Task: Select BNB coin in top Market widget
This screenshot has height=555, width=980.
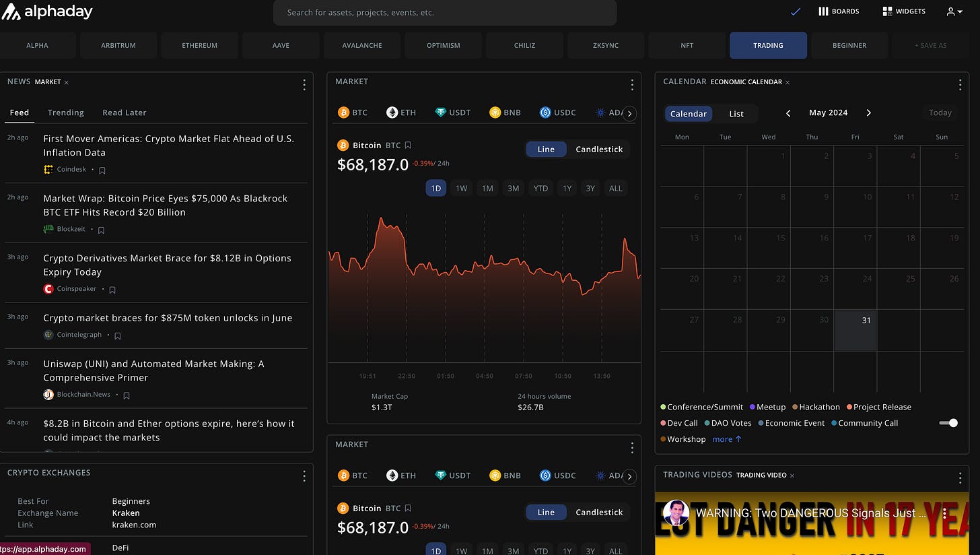Action: point(505,112)
